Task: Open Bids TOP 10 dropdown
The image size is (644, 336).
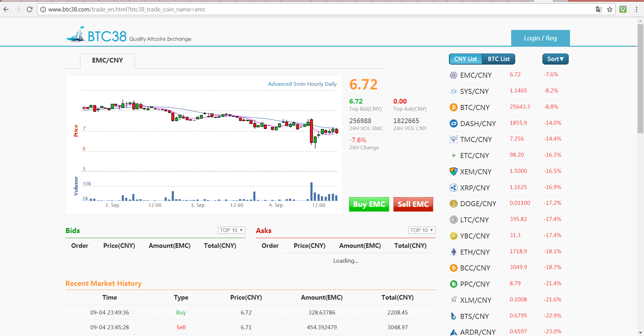Action: 231,230
